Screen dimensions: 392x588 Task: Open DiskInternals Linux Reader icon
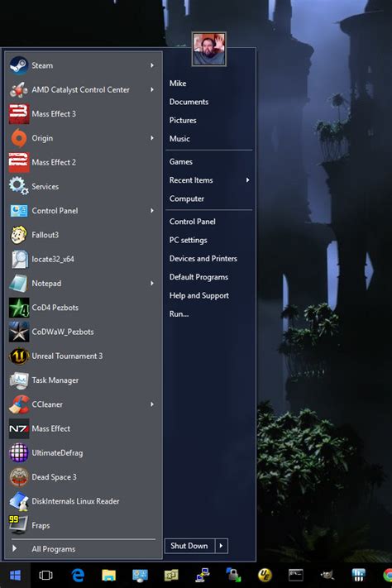(19, 501)
